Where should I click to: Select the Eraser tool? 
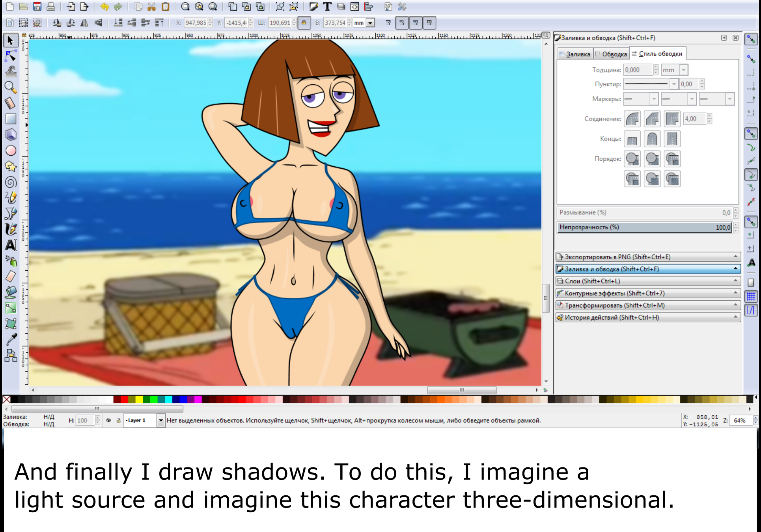tap(11, 276)
